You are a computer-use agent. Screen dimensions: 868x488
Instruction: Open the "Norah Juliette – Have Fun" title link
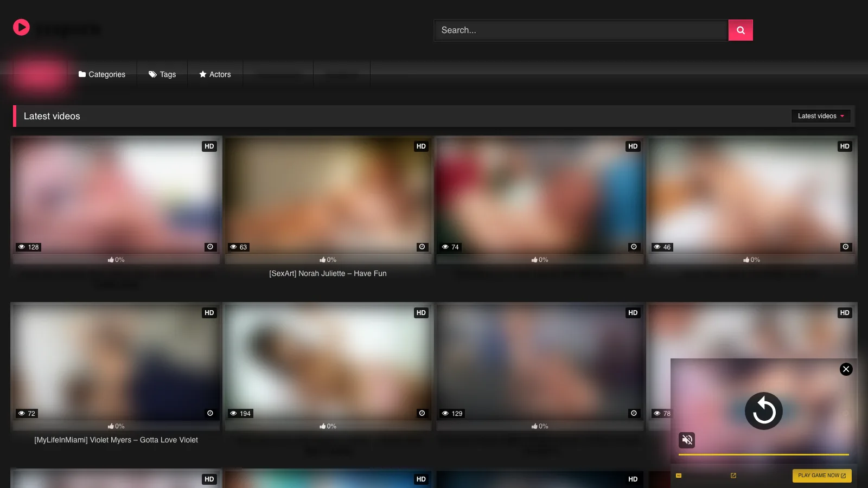[328, 274]
